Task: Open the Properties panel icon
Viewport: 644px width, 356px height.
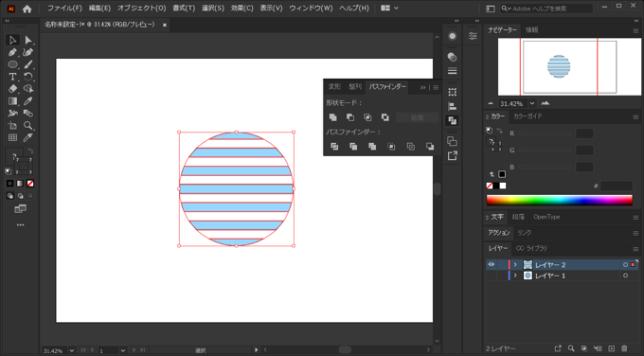Action: (473, 36)
